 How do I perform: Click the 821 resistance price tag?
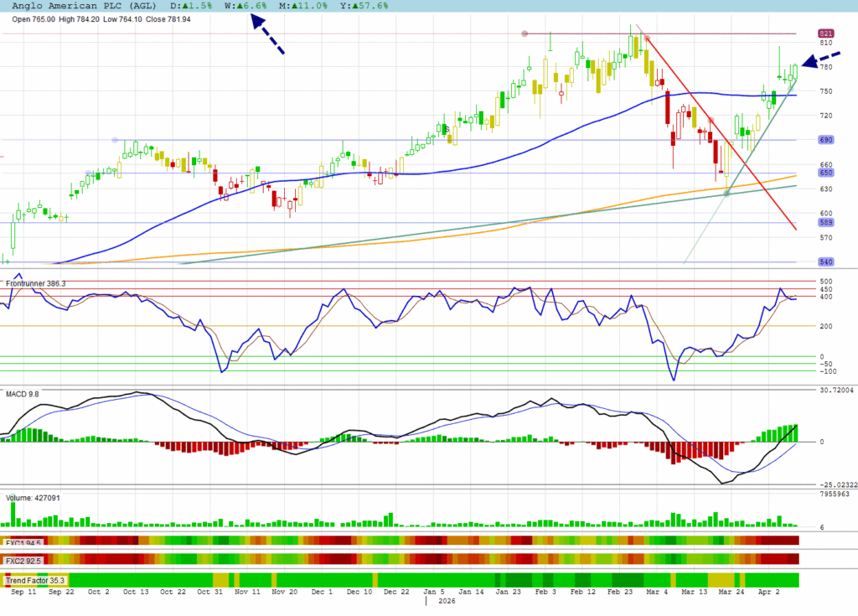[x=825, y=34]
